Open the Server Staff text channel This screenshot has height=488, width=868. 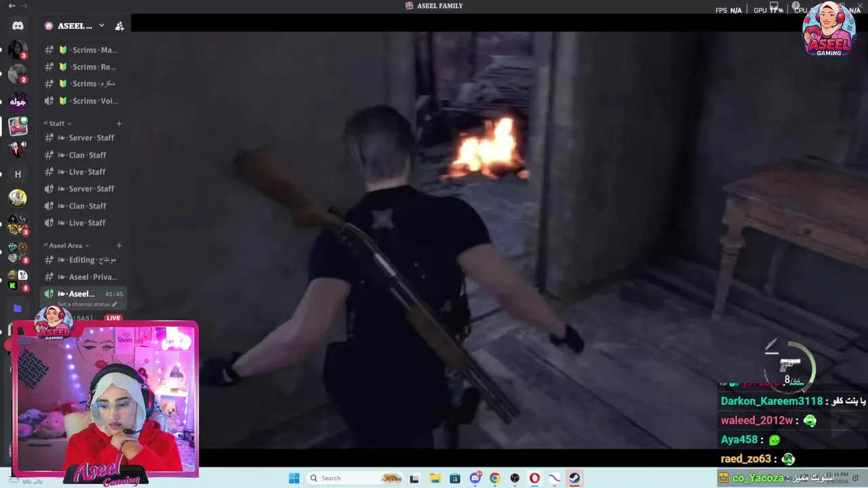81,138
